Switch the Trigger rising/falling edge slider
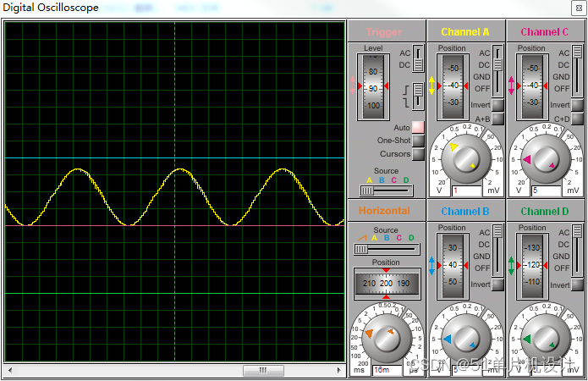 [418, 96]
